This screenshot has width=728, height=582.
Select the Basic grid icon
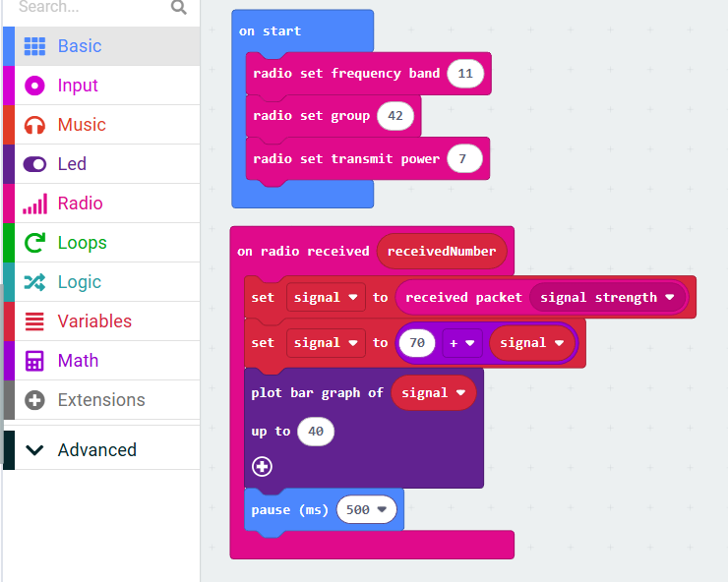click(x=34, y=46)
